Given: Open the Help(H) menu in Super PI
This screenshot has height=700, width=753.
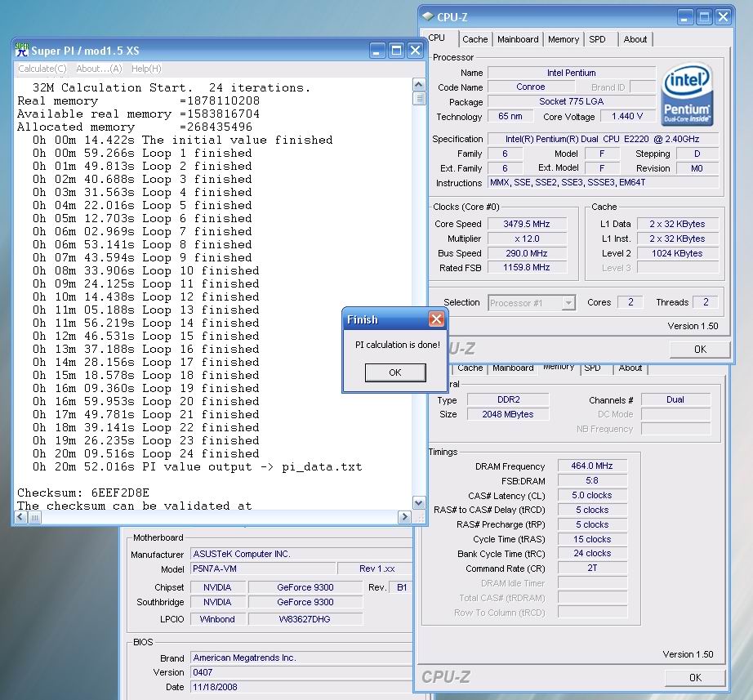Looking at the screenshot, I should pyautogui.click(x=146, y=69).
